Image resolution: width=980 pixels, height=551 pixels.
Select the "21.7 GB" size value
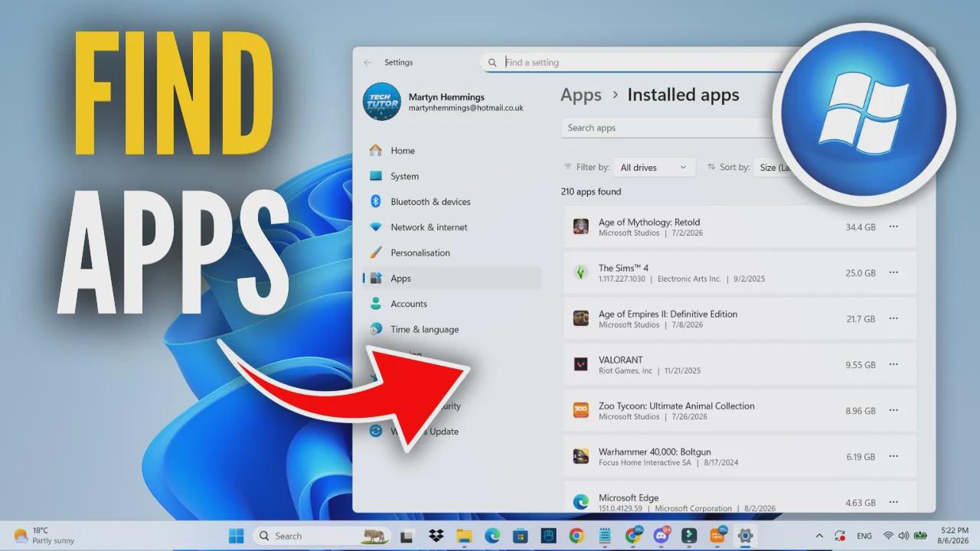point(861,319)
